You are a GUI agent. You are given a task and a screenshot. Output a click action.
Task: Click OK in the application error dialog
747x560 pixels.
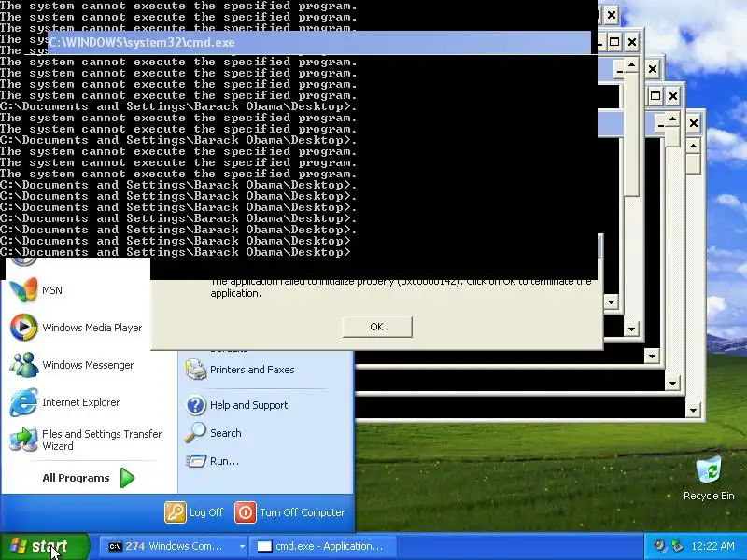click(x=377, y=327)
